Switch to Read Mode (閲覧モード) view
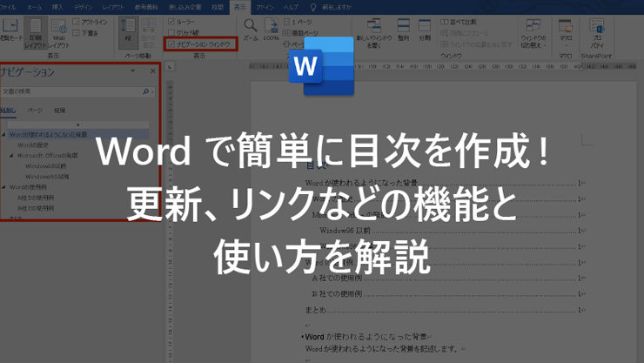Image resolution: width=644 pixels, height=363 pixels. click(x=10, y=30)
